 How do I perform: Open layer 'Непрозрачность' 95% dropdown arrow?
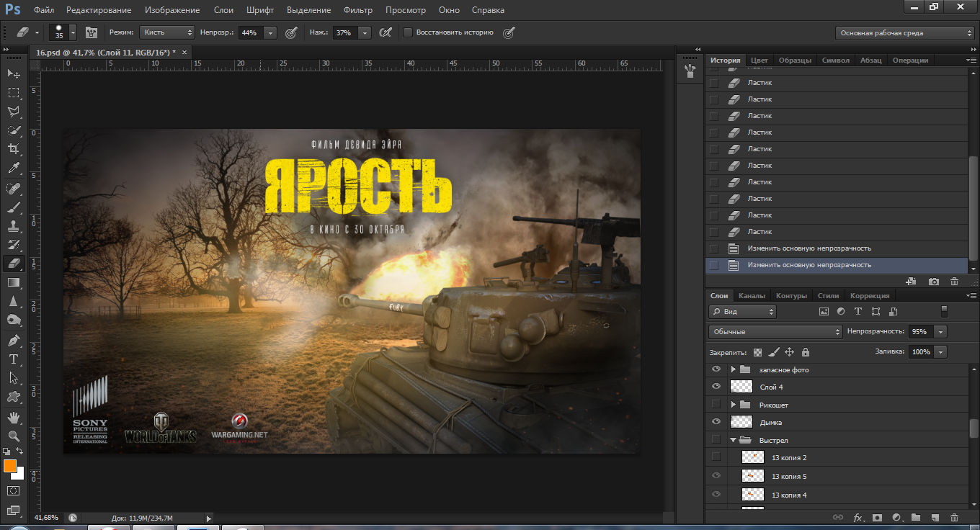click(940, 332)
